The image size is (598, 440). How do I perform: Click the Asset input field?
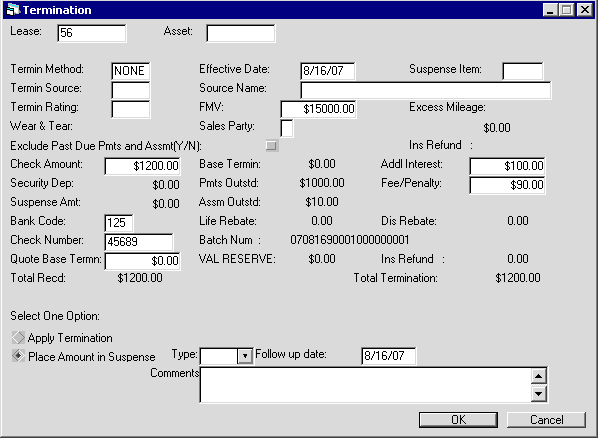(240, 33)
